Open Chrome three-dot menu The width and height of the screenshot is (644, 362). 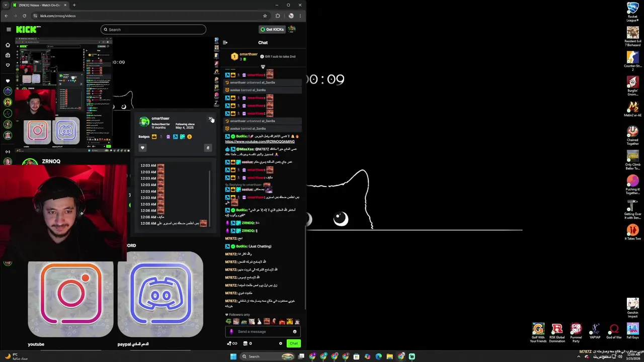pyautogui.click(x=300, y=16)
